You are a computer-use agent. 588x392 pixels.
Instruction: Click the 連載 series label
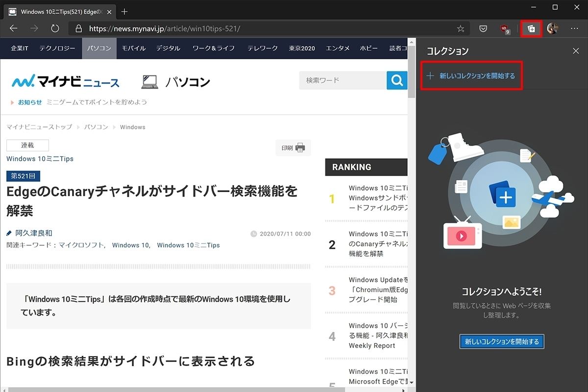click(27, 145)
